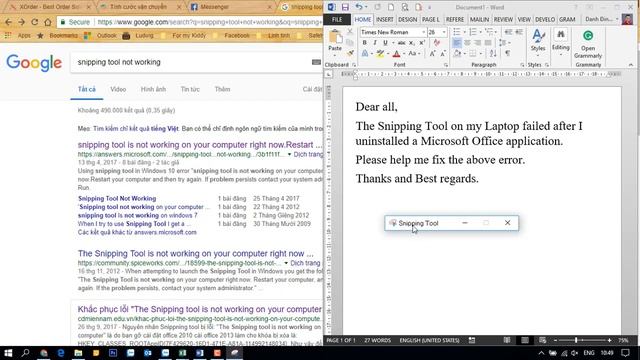Click the Increase Indent icon

pyautogui.click(x=519, y=31)
